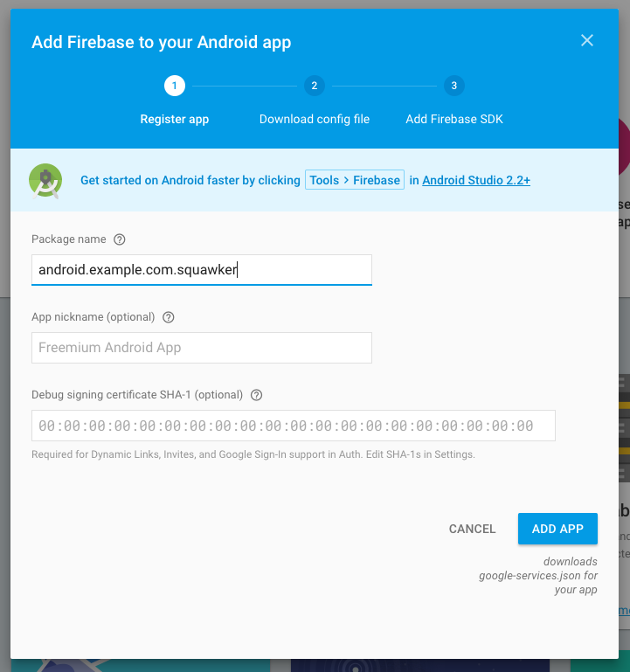This screenshot has width=630, height=672.
Task: Click the Package name label text
Action: (x=68, y=239)
